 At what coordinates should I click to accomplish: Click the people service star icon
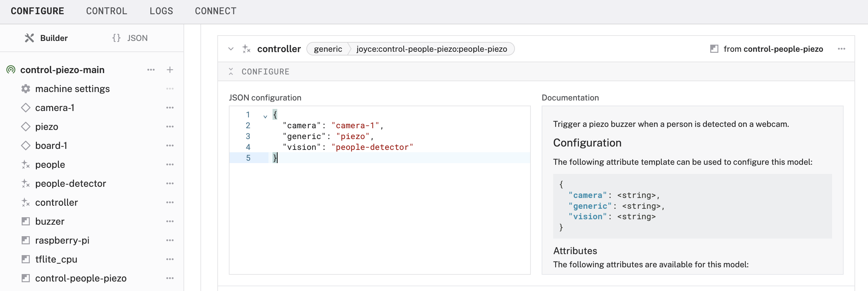[26, 164]
